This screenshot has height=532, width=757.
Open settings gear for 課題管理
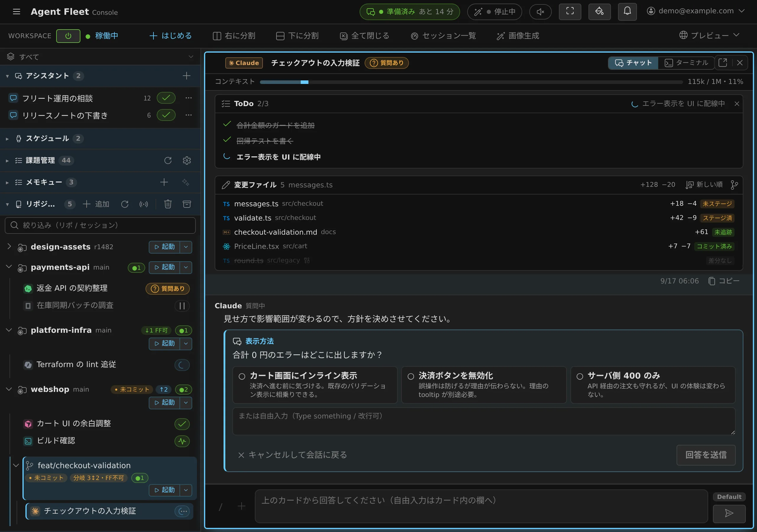(x=187, y=160)
